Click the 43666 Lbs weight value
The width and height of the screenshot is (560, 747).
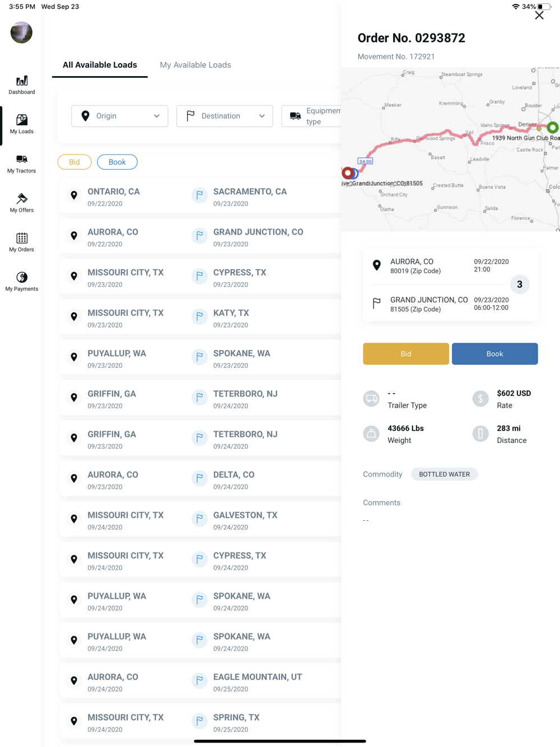(x=405, y=428)
